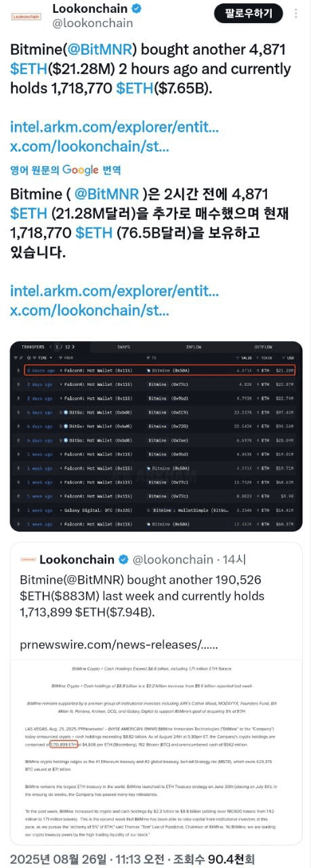Click the Google translate logo label
Image resolution: width=311 pixels, height=868 pixels.
(81, 170)
